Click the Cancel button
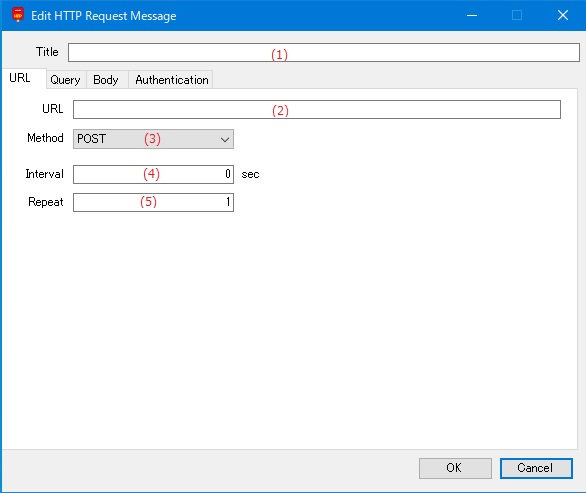 point(536,468)
